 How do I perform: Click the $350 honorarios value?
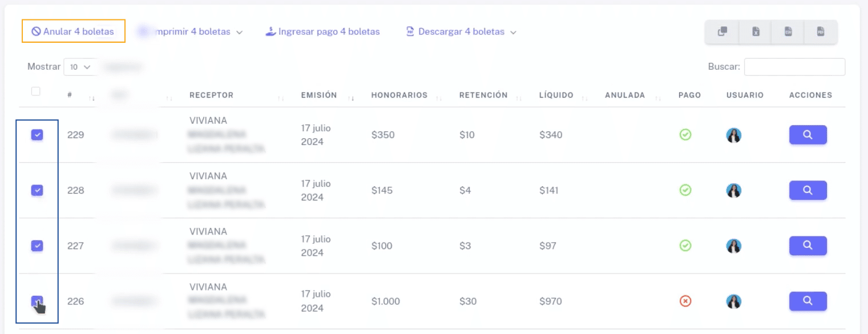pyautogui.click(x=383, y=135)
